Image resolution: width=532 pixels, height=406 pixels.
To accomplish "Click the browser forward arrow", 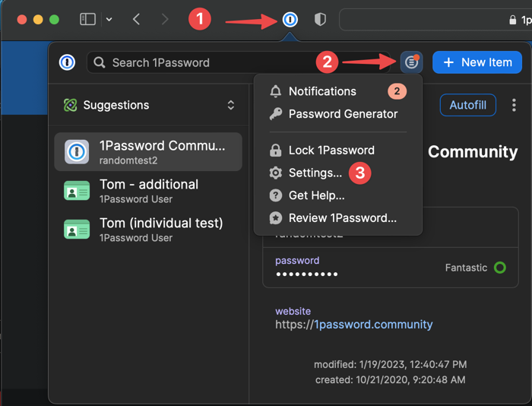I will coord(165,20).
